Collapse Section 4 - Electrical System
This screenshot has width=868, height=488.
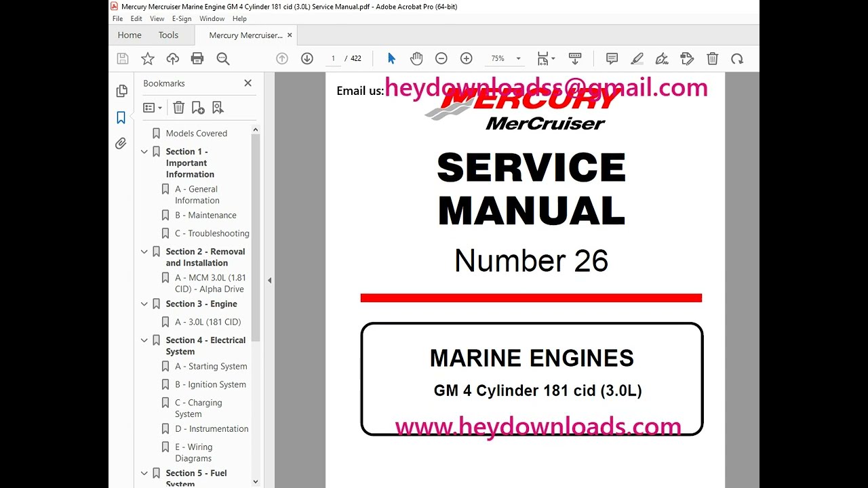click(144, 340)
